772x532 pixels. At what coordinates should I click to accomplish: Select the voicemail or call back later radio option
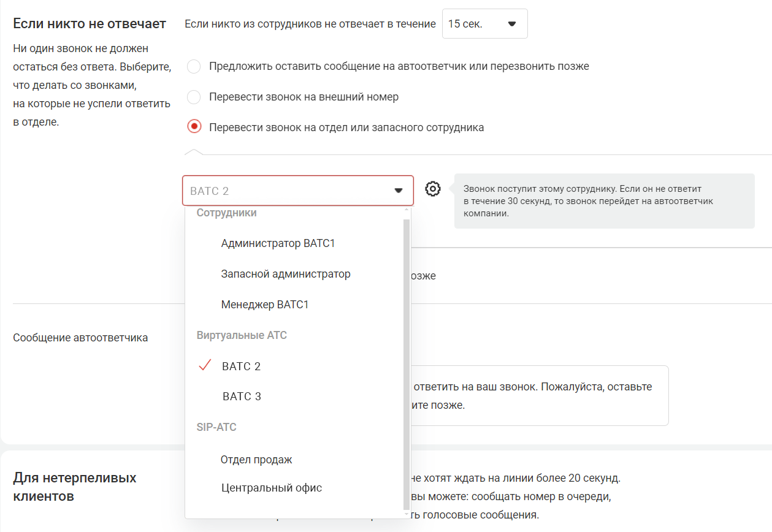click(x=194, y=66)
